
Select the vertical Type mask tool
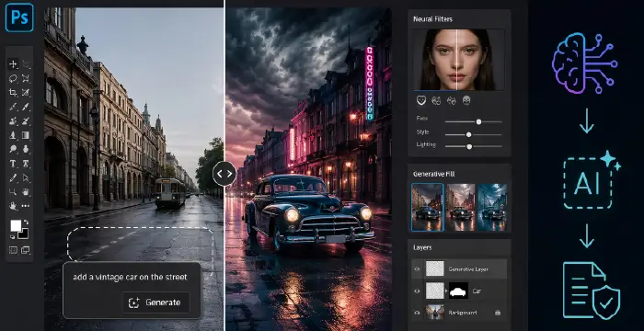coord(26,164)
